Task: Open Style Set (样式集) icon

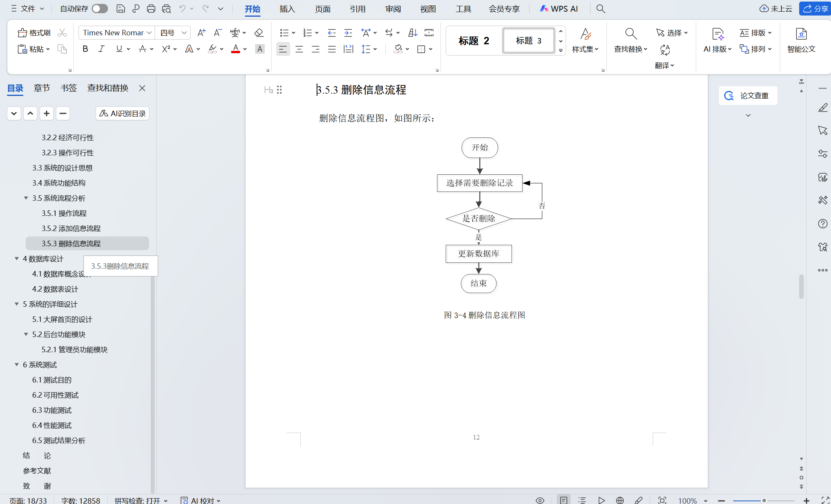Action: 585,40
